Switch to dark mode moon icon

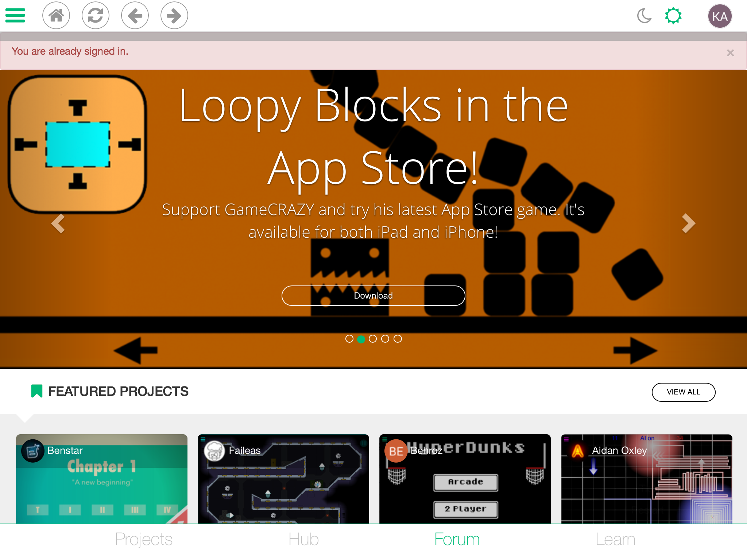[x=644, y=16]
